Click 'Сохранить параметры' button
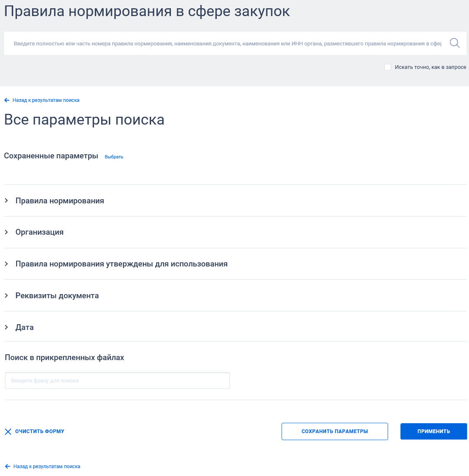 [335, 431]
